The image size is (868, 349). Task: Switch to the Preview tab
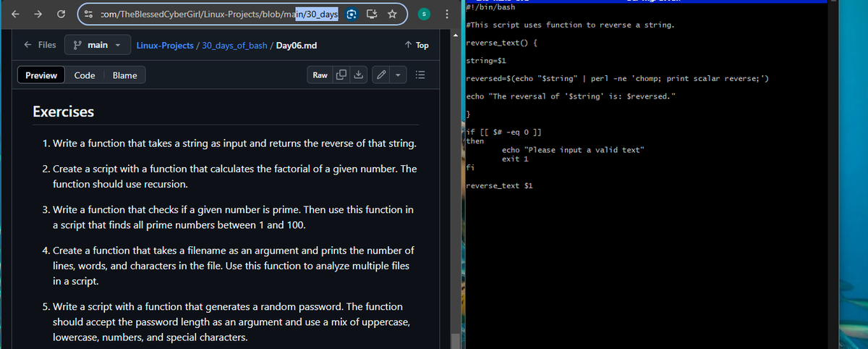[x=41, y=75]
